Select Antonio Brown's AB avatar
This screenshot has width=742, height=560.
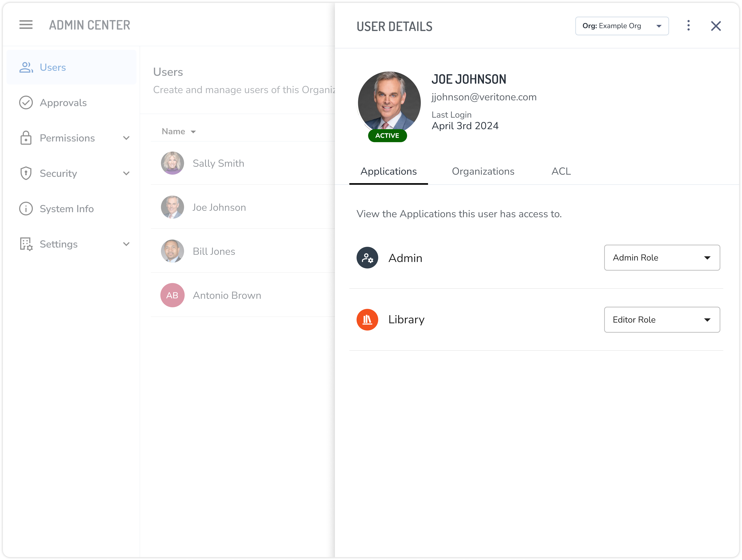tap(172, 295)
